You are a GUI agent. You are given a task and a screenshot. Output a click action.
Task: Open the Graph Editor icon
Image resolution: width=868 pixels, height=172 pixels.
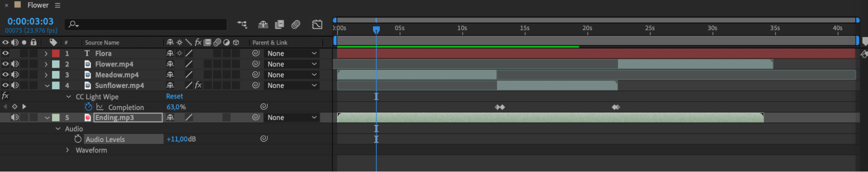[x=317, y=24]
